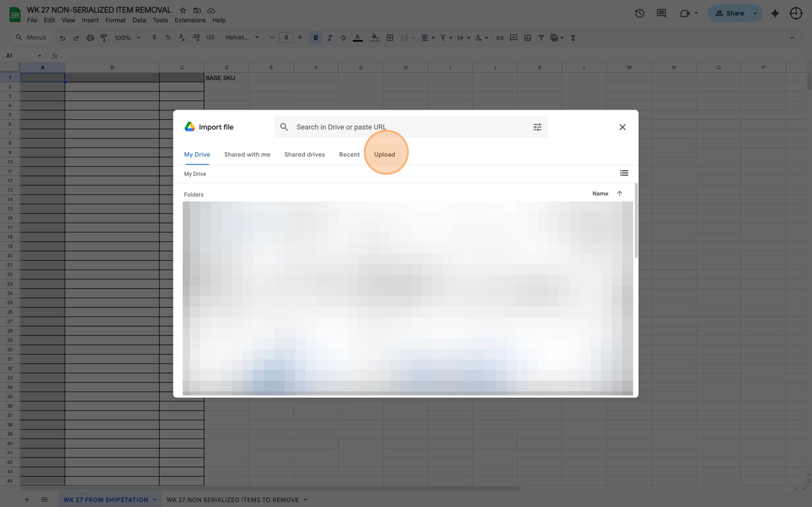The height and width of the screenshot is (507, 812).
Task: Close the Import file dialog
Action: 622,127
